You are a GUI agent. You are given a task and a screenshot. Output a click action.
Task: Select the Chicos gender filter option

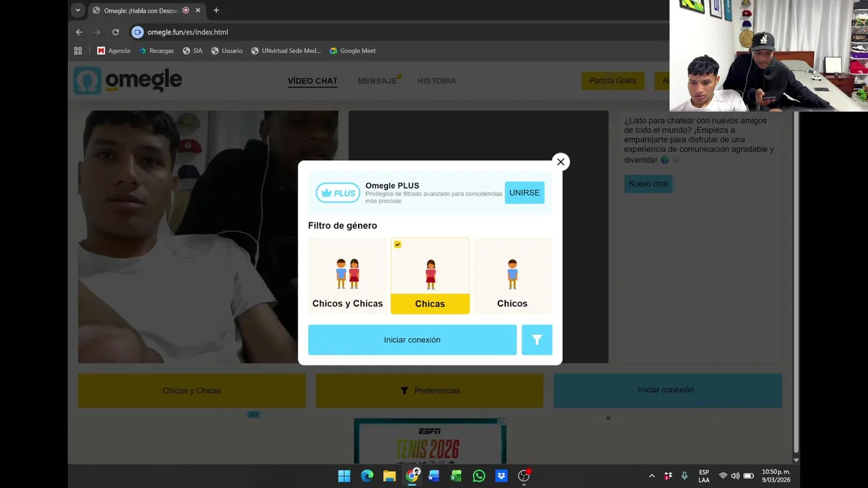pos(512,275)
